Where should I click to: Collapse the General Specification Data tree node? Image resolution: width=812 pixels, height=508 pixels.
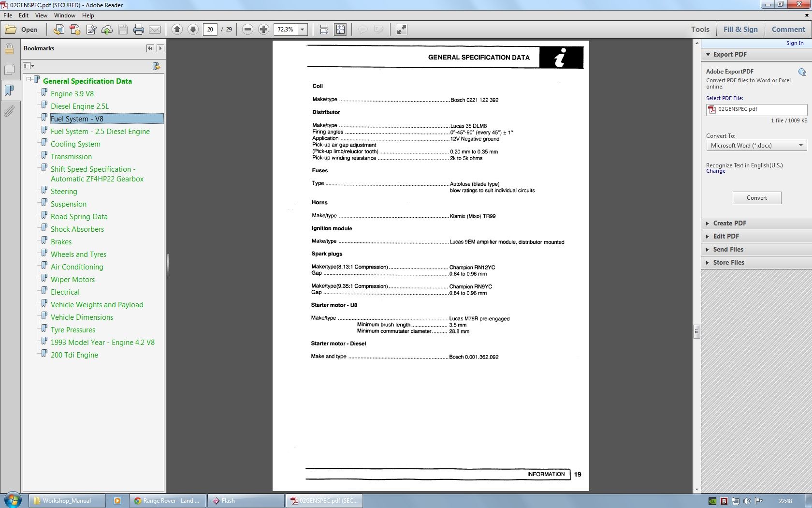[29, 79]
